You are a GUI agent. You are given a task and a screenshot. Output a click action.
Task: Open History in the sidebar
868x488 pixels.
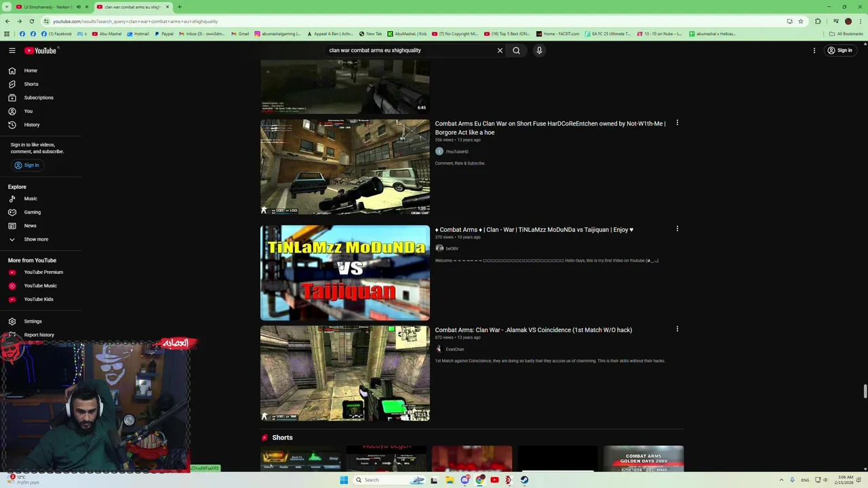[x=32, y=125]
